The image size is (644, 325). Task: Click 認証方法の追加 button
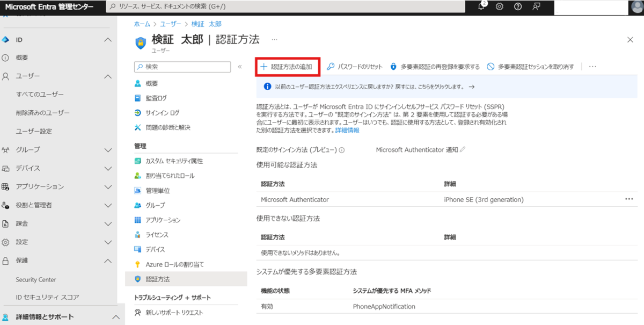click(x=287, y=67)
